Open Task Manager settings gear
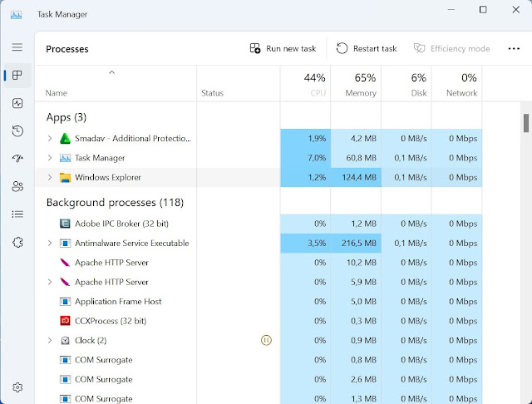The width and height of the screenshot is (532, 404). [17, 387]
